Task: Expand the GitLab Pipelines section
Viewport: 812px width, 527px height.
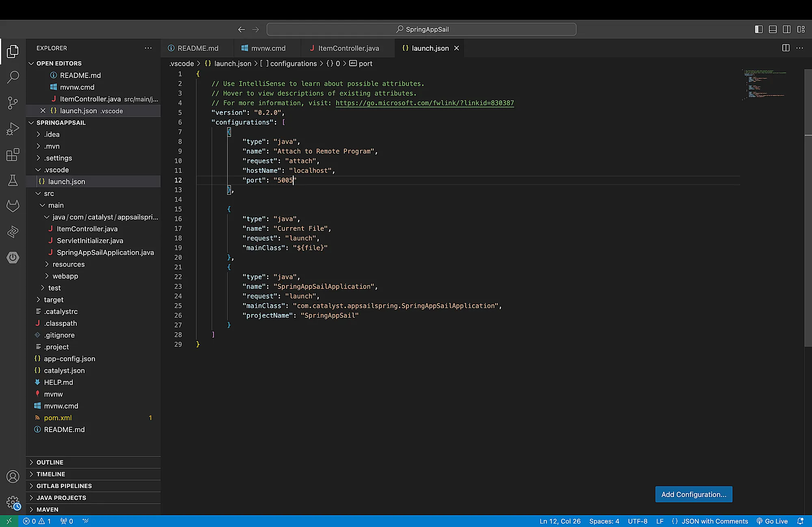Action: pyautogui.click(x=93, y=486)
